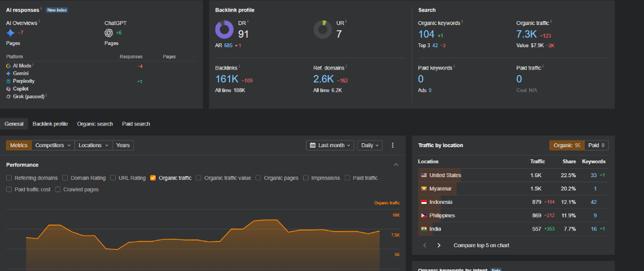Select the Organic 95 traffic toggle
This screenshot has width=644, height=271.
(567, 145)
